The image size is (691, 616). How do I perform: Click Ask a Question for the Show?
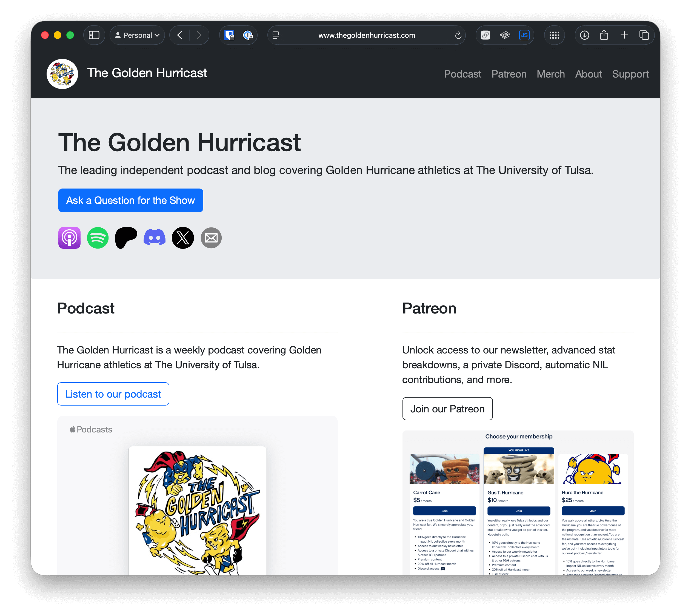click(131, 200)
